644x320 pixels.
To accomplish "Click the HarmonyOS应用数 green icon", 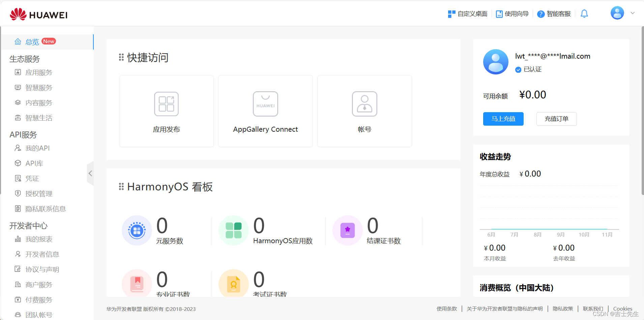I will 234,230.
